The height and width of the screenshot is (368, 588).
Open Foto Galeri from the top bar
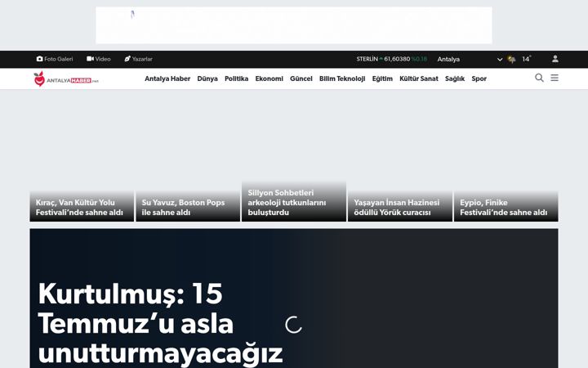(x=55, y=59)
